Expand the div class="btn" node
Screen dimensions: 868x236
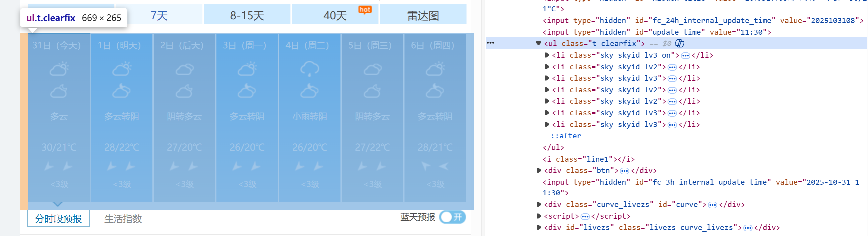(539, 170)
